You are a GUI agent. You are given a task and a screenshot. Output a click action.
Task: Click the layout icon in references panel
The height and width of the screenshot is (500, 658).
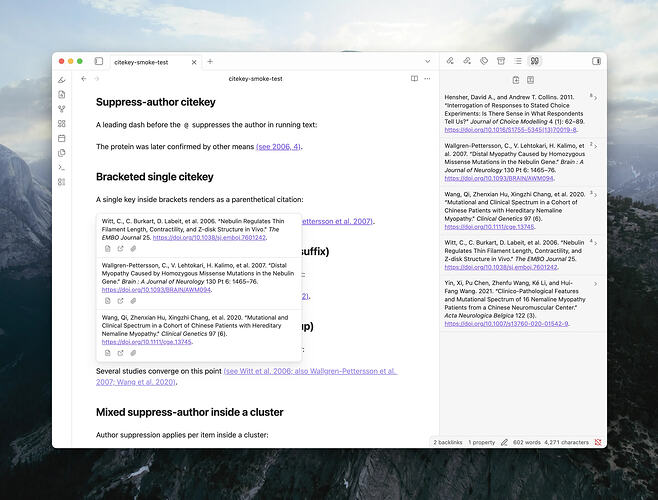click(530, 80)
